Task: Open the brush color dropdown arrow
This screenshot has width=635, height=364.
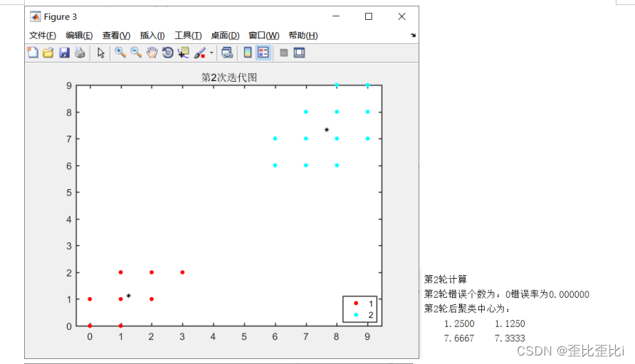Action: pos(211,53)
